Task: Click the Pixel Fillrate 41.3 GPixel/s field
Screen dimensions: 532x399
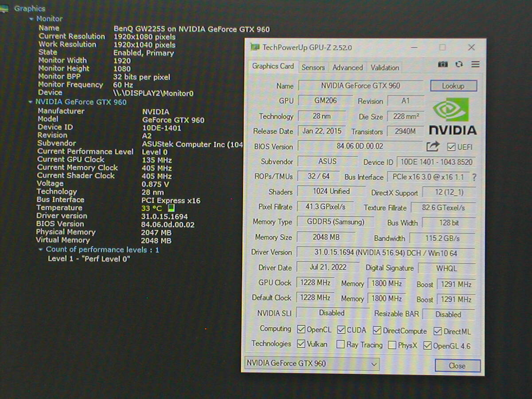Action: 325,207
